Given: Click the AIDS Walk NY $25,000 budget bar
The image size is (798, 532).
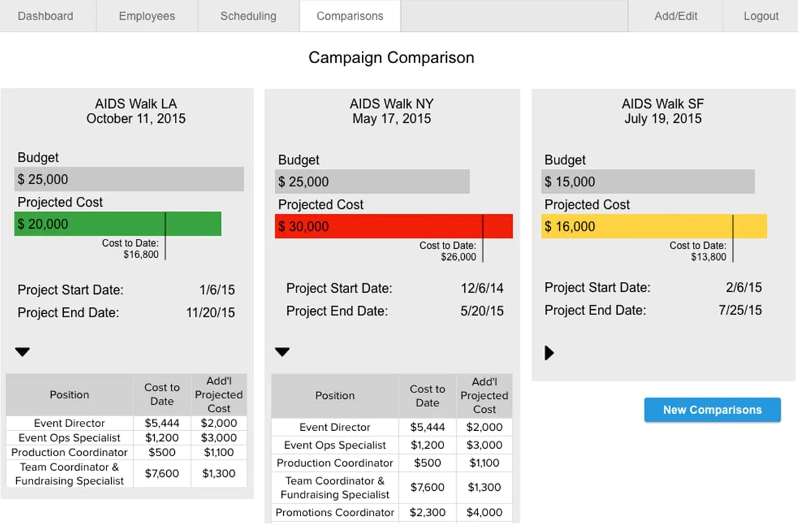Looking at the screenshot, I should (x=372, y=182).
